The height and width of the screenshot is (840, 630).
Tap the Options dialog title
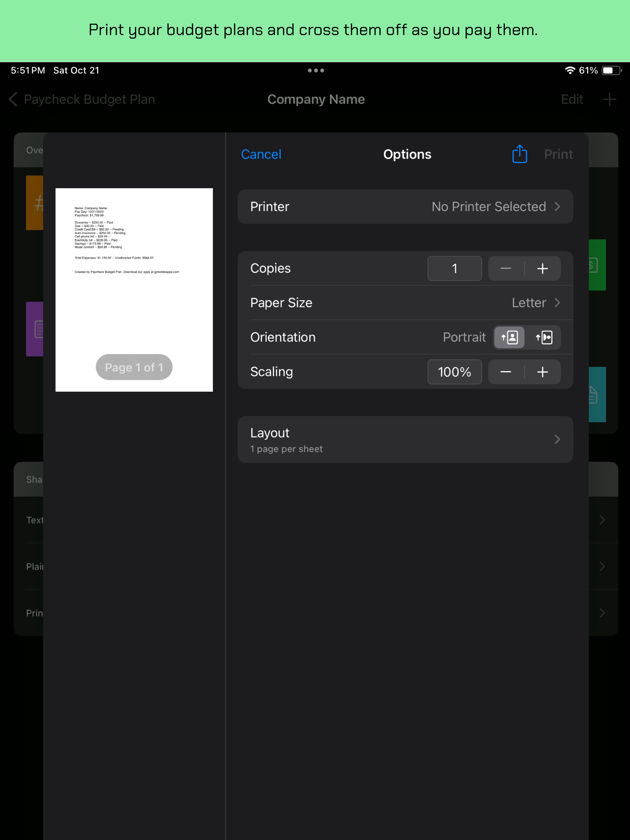coord(407,154)
